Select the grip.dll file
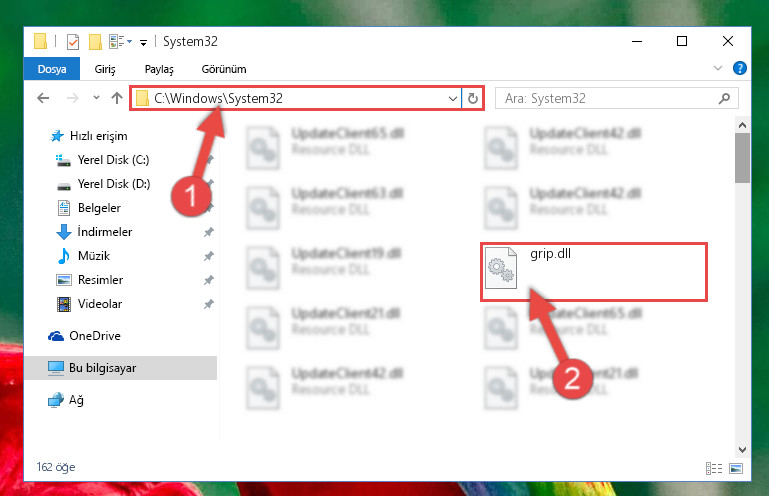 pyautogui.click(x=593, y=271)
